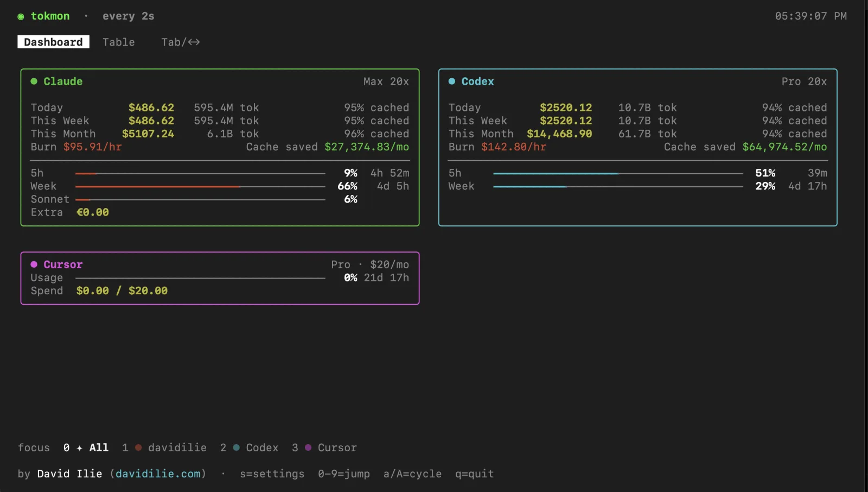Click the q=quit shortcut hint
868x492 pixels.
click(x=474, y=474)
